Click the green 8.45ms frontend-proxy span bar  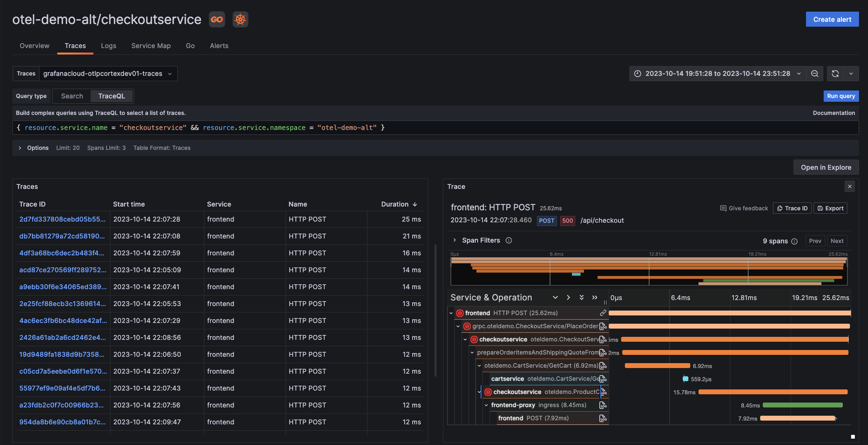click(803, 405)
